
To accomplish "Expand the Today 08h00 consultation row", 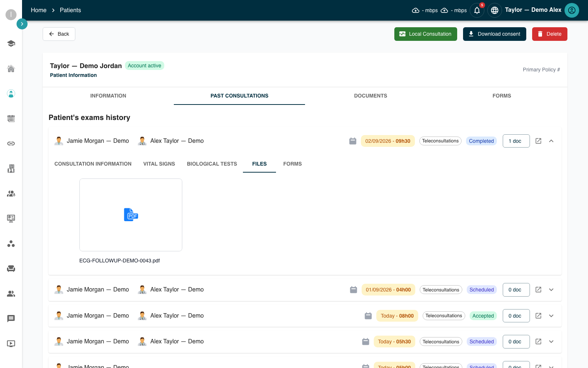I will [x=551, y=316].
